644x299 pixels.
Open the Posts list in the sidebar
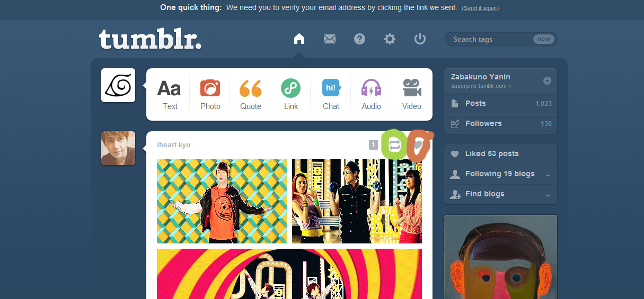coord(500,104)
